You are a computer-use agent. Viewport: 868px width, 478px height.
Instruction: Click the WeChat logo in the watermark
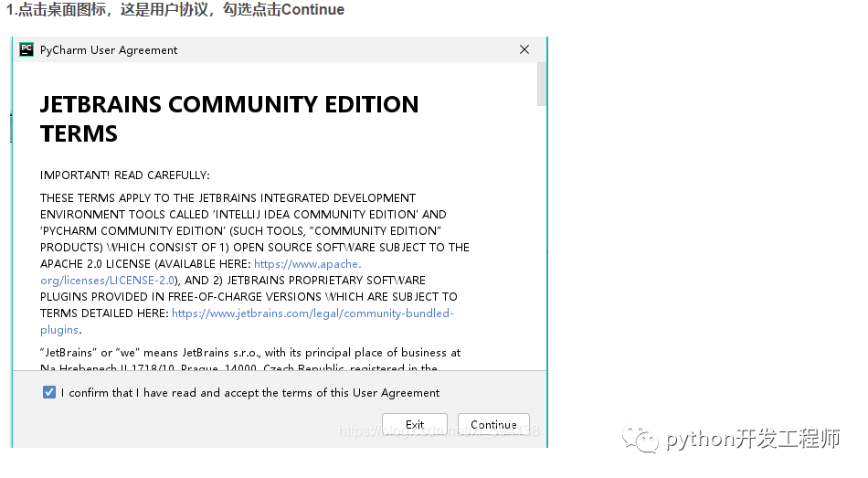[x=640, y=440]
